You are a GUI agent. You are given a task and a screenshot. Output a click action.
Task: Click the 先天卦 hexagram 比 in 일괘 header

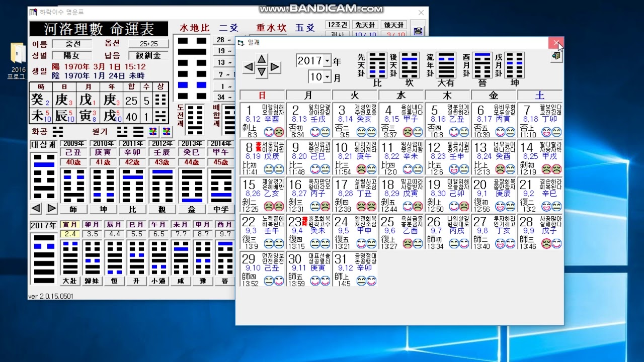[x=377, y=65]
